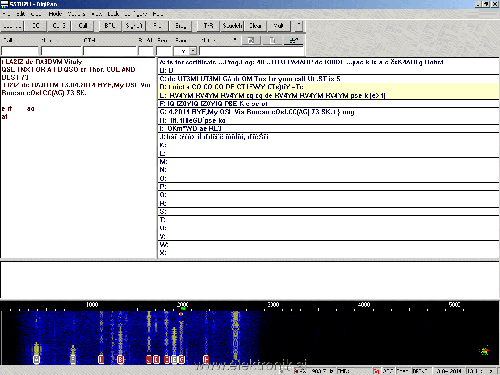Click the channel H flag on waterfall
The height and width of the screenshot is (375, 500).
point(206,359)
